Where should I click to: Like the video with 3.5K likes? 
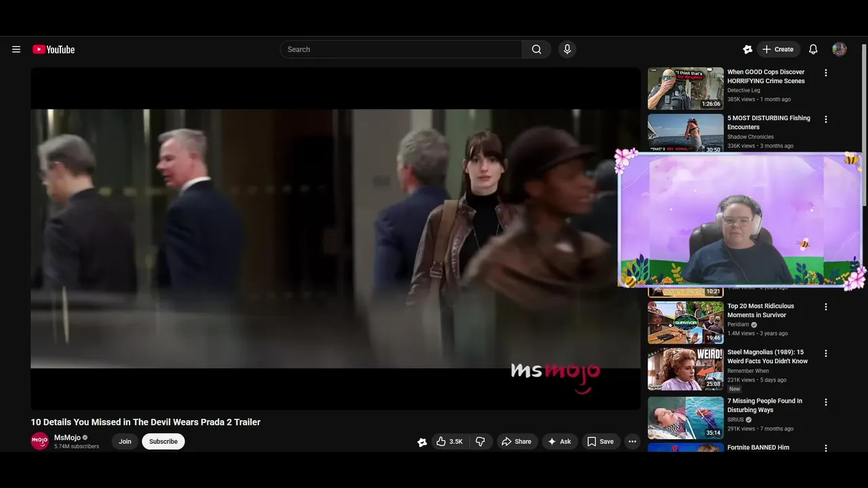point(450,441)
